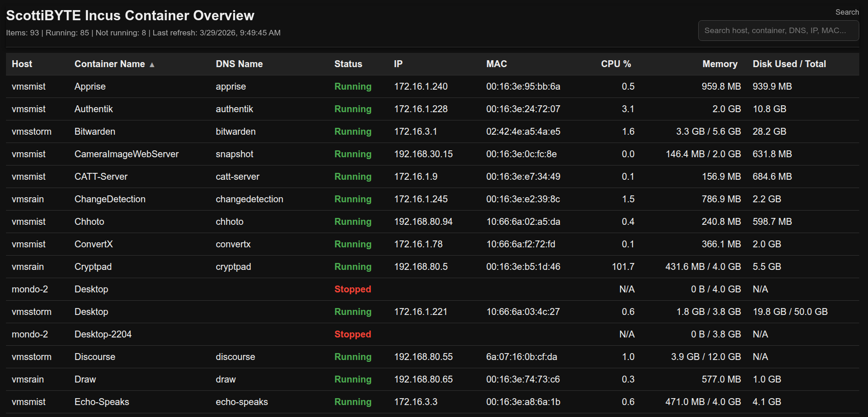The image size is (868, 417).
Task: Click the snapshot DNS name entry
Action: coord(234,154)
